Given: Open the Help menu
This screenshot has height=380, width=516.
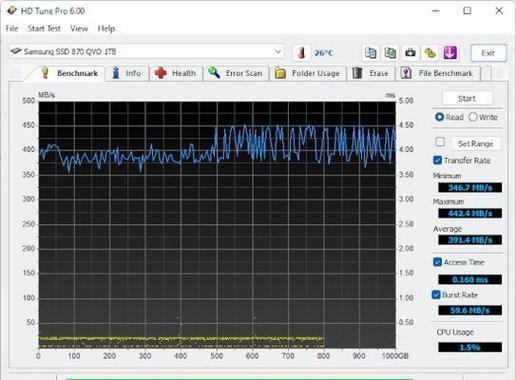Looking at the screenshot, I should tap(106, 29).
